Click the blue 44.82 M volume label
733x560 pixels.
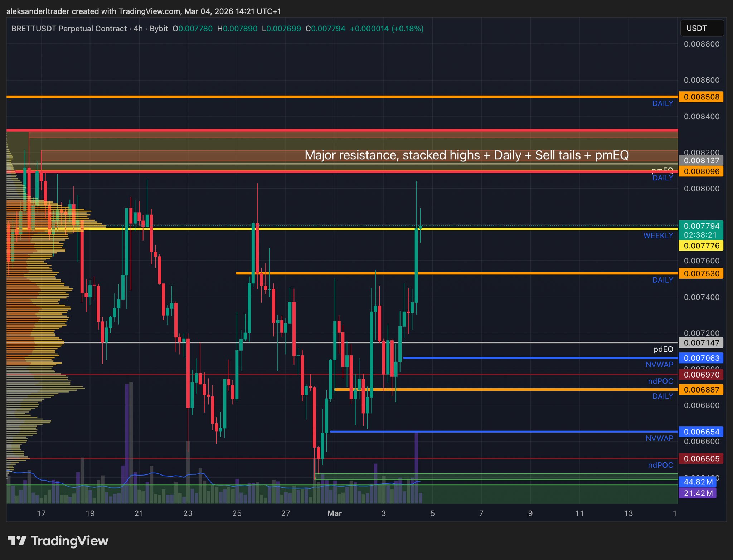coord(698,482)
